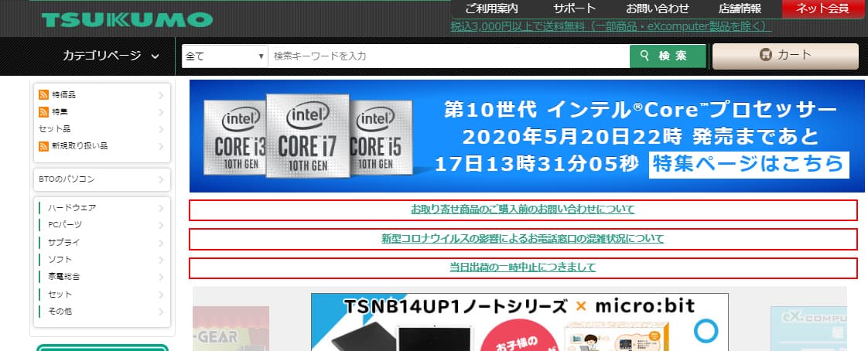Open ご利用案内 menu
This screenshot has width=868, height=351.
[491, 9]
